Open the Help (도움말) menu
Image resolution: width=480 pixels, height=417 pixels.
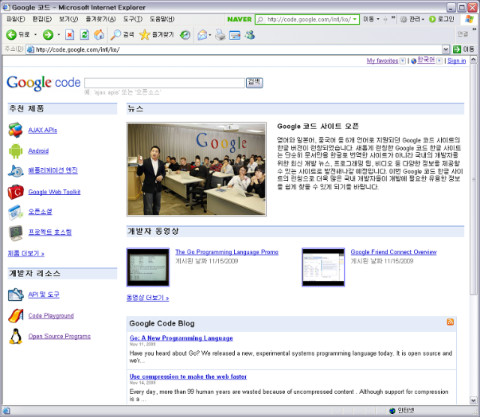162,19
